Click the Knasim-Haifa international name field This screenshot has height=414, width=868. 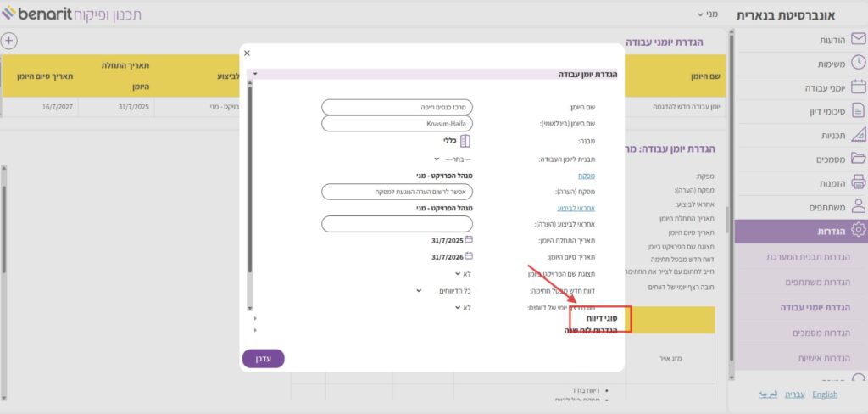(x=397, y=124)
